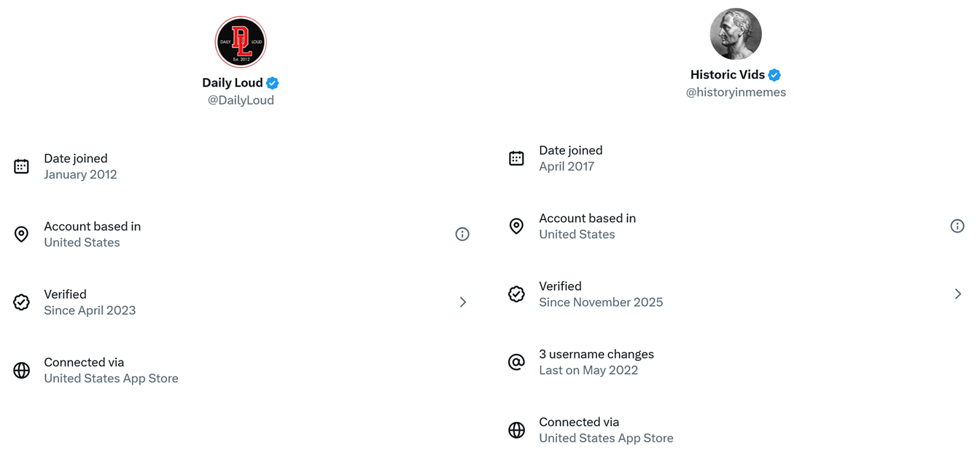This screenshot has height=467, width=980.
Task: Click the Historic Vids profile avatar
Action: point(736,34)
